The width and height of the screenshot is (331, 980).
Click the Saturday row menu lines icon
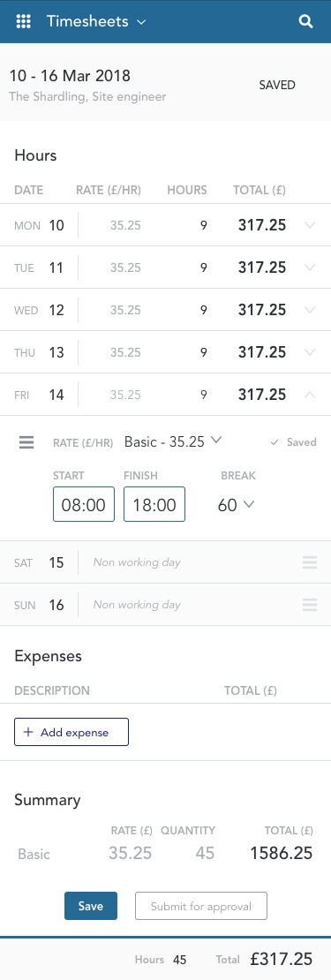pos(310,562)
